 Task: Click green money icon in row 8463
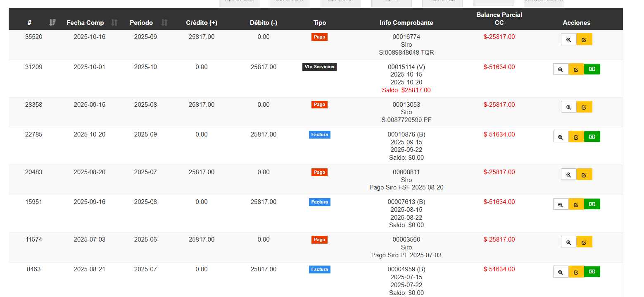point(592,271)
